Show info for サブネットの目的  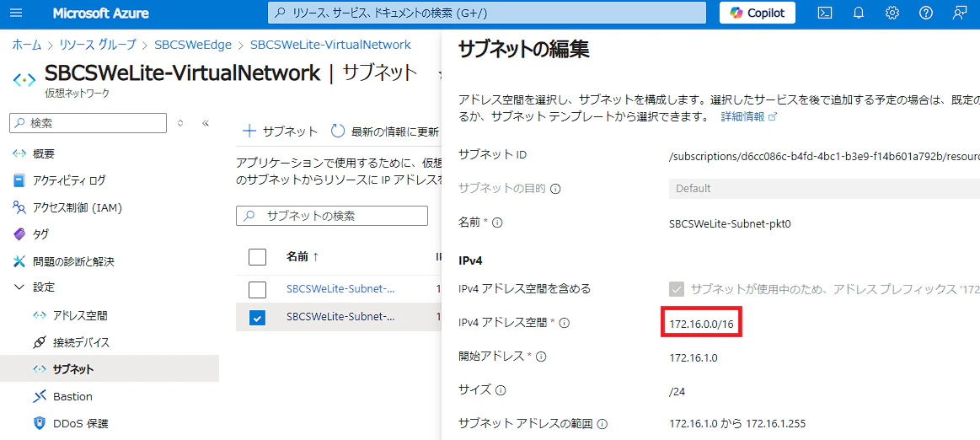tap(555, 188)
